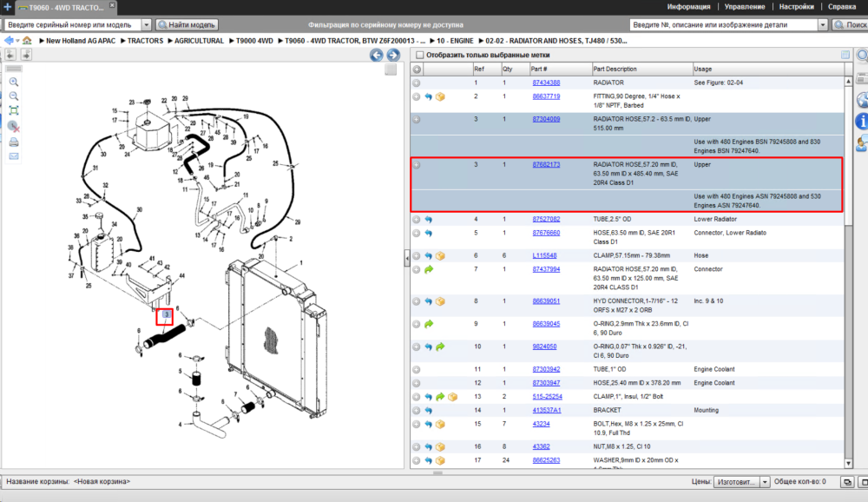
Task: Expand the TRACTORS breadcrumb level
Action: point(123,41)
